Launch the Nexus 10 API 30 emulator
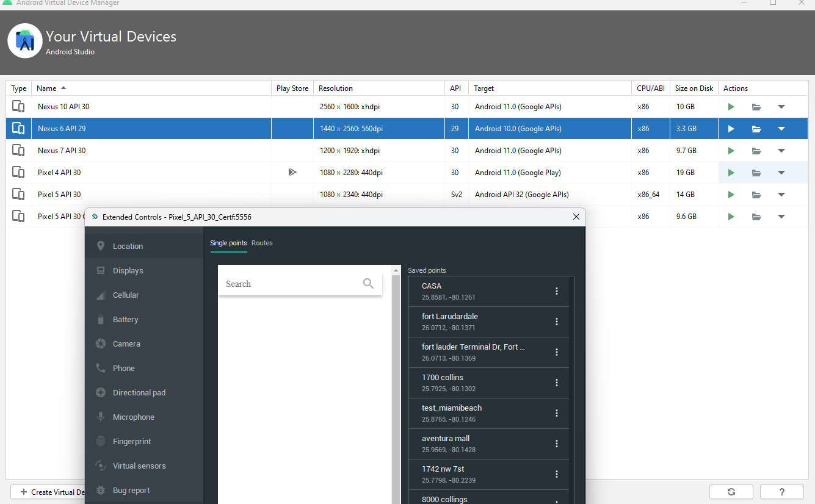This screenshot has height=504, width=815. click(731, 107)
